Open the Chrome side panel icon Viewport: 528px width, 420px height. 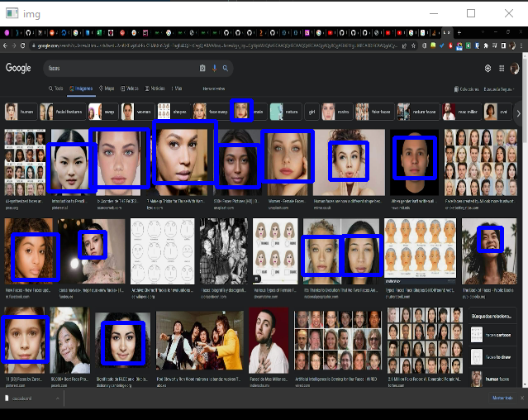point(503,45)
